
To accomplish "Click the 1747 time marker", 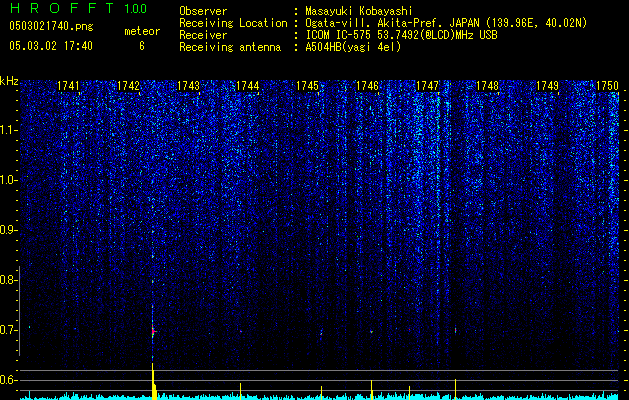I will click(428, 86).
